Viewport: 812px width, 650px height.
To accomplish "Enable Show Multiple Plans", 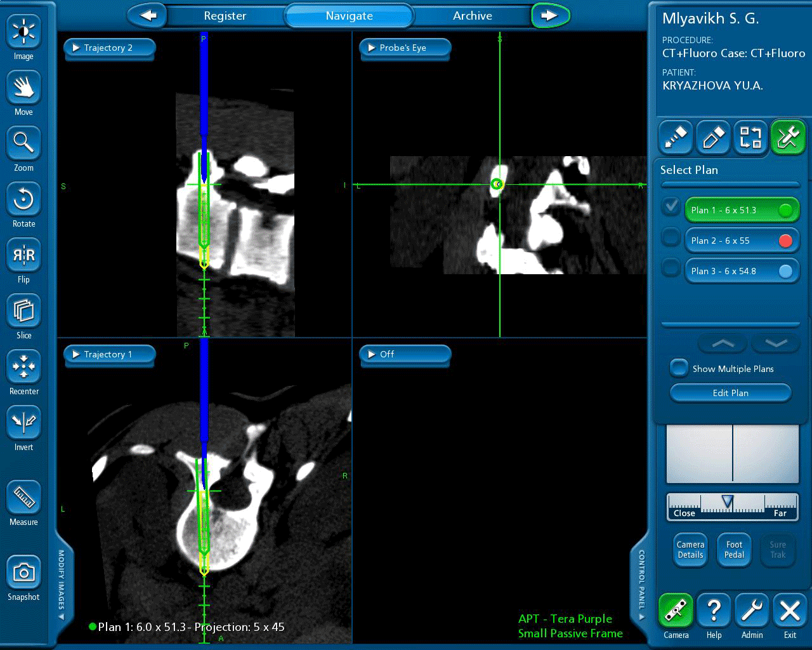I will [x=679, y=368].
